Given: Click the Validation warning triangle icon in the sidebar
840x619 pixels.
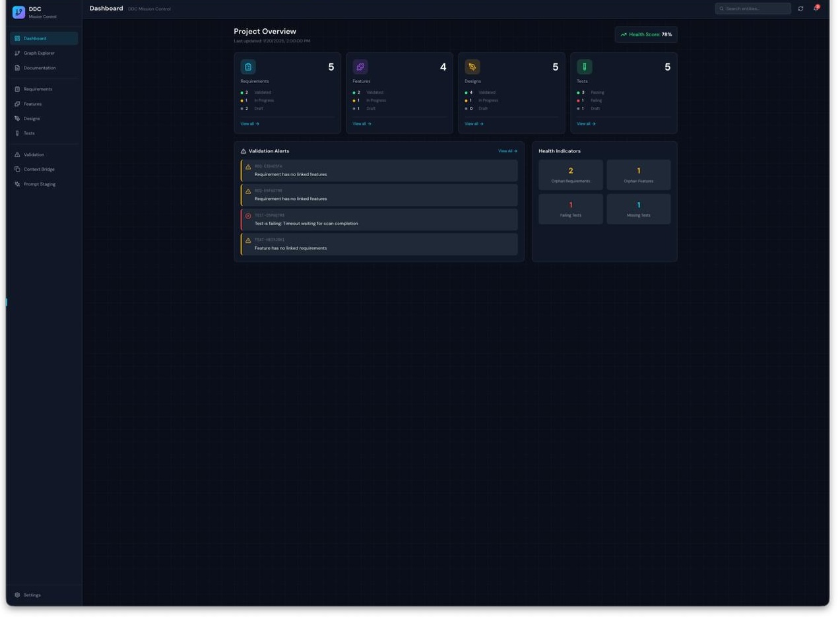Looking at the screenshot, I should point(17,154).
